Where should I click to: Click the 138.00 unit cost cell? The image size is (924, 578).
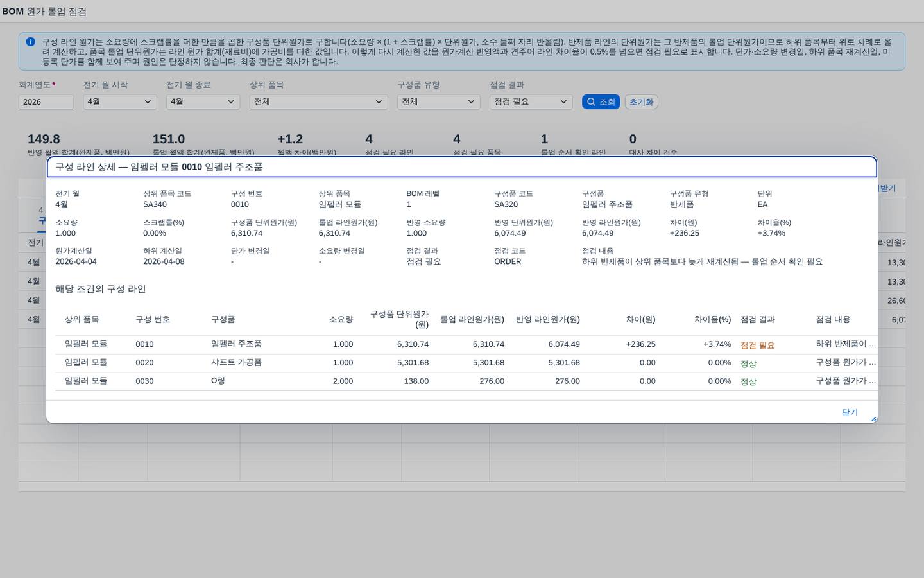[x=416, y=381]
